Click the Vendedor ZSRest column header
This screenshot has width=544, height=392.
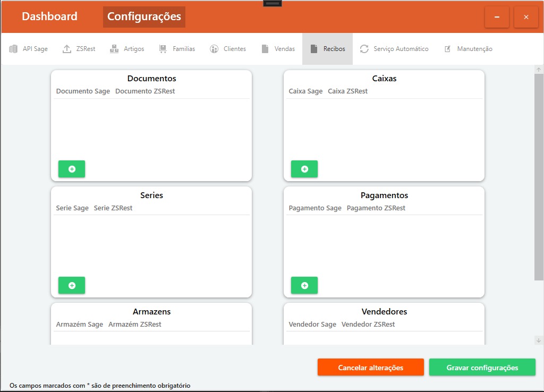coord(368,325)
